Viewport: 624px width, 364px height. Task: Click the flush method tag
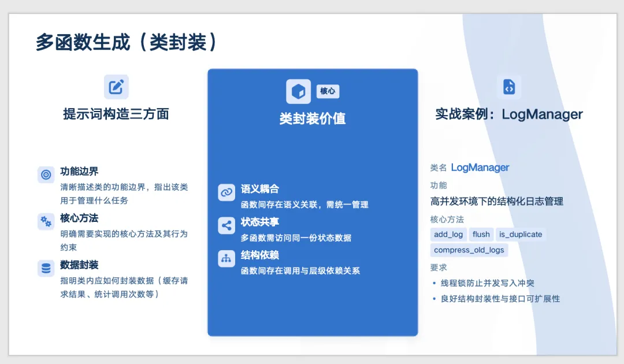click(x=481, y=235)
